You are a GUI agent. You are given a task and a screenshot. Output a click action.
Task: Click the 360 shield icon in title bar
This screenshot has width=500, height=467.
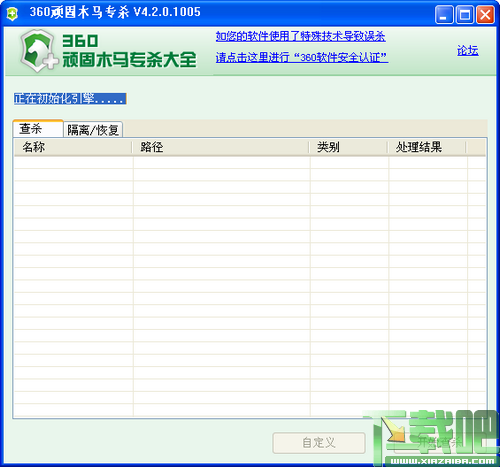coord(12,14)
